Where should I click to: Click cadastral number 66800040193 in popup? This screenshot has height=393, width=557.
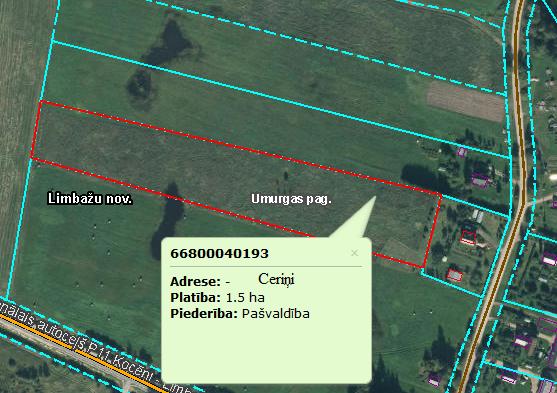(x=220, y=254)
